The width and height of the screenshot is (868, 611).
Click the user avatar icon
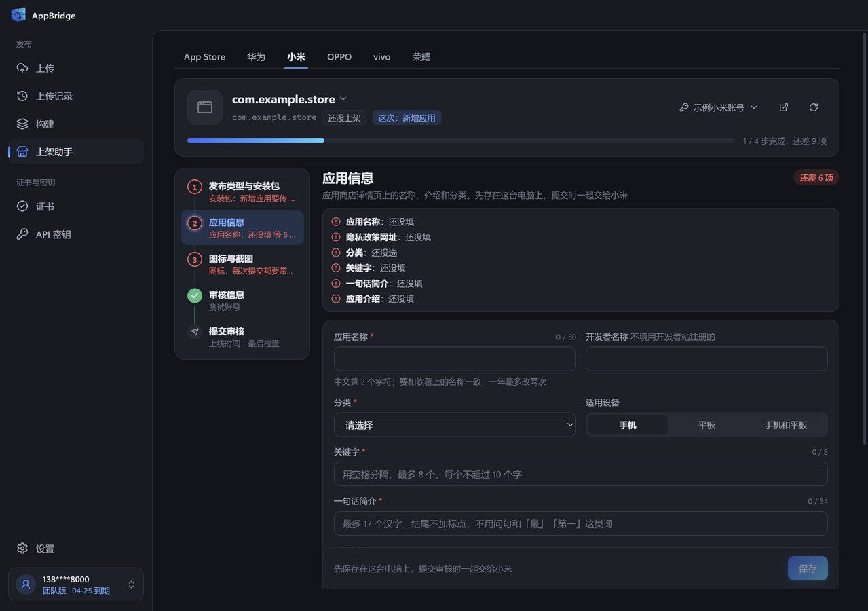[26, 585]
